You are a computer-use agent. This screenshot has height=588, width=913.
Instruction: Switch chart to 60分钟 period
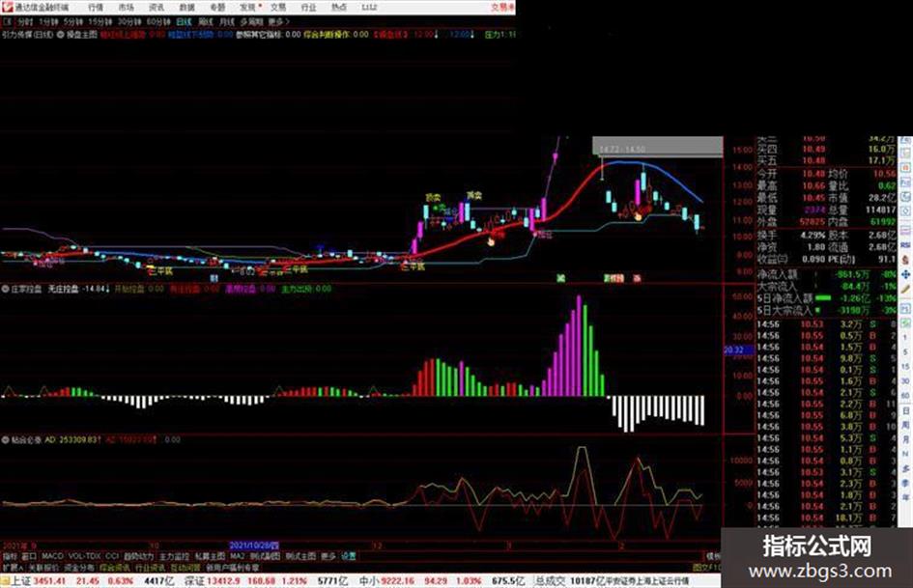pos(158,22)
